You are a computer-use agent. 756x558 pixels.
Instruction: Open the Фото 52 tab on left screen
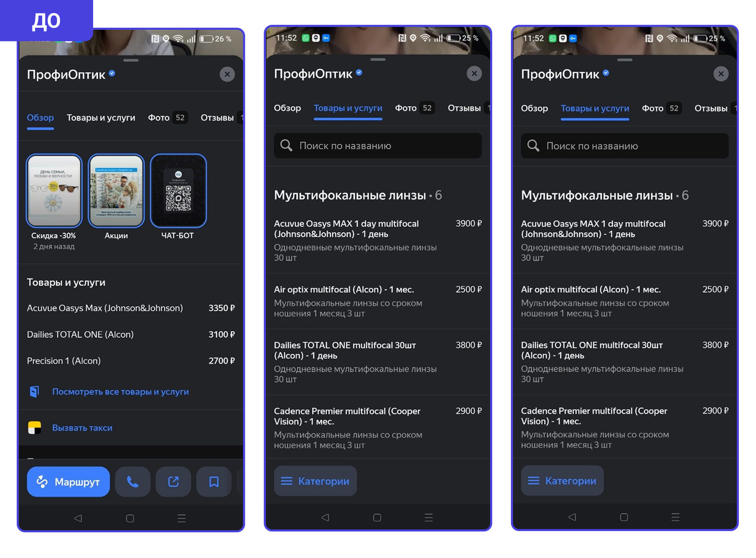(x=167, y=118)
